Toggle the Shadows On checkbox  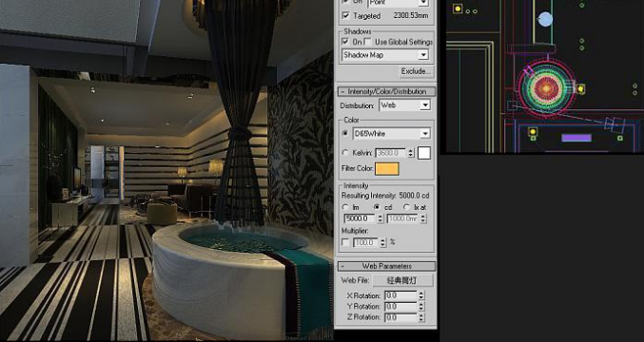pos(346,42)
